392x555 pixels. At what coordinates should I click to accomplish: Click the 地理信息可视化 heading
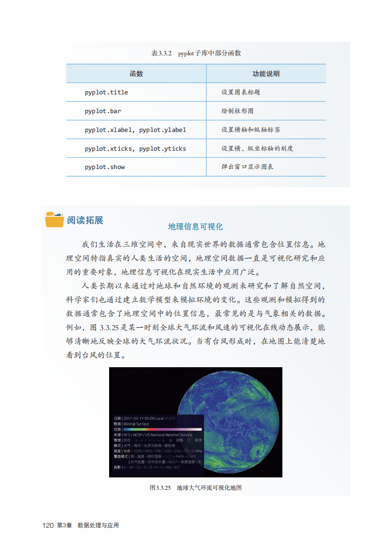pyautogui.click(x=196, y=227)
